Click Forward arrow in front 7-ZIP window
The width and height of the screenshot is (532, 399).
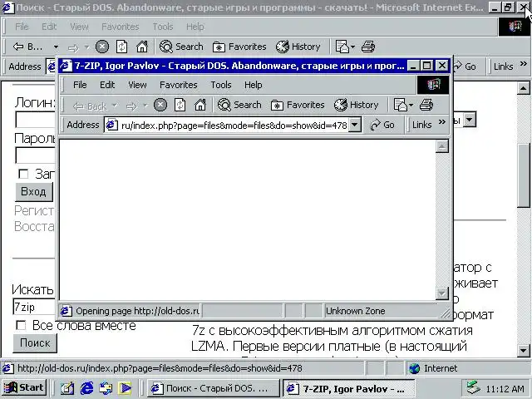131,106
